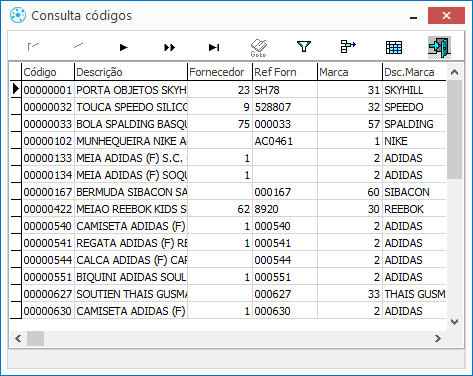Select code cell 00000102

48,141
